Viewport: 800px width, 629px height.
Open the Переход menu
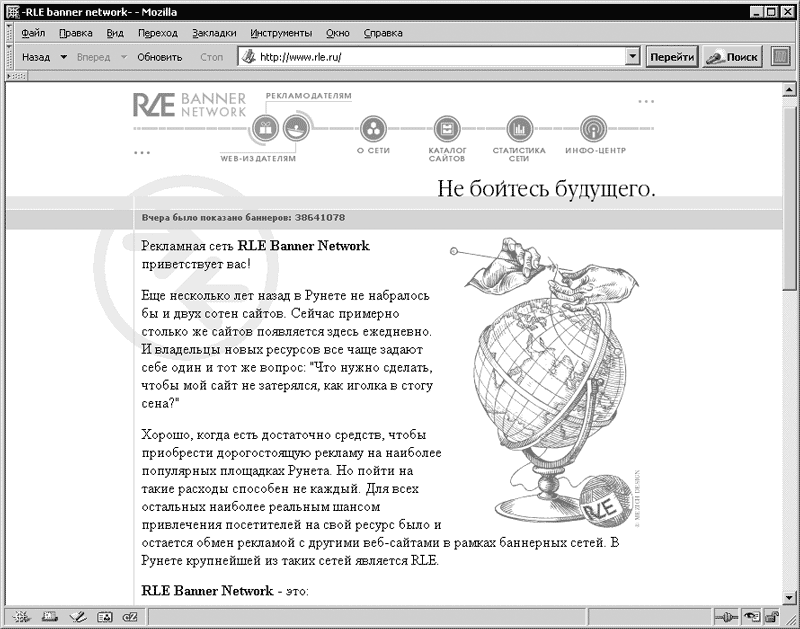[x=158, y=33]
